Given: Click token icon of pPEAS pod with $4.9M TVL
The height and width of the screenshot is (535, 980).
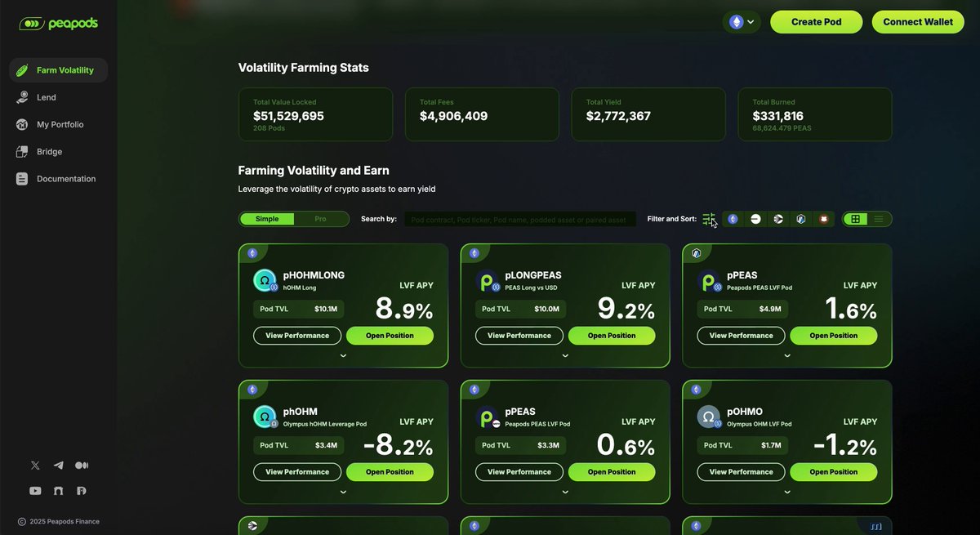Looking at the screenshot, I should (x=709, y=281).
